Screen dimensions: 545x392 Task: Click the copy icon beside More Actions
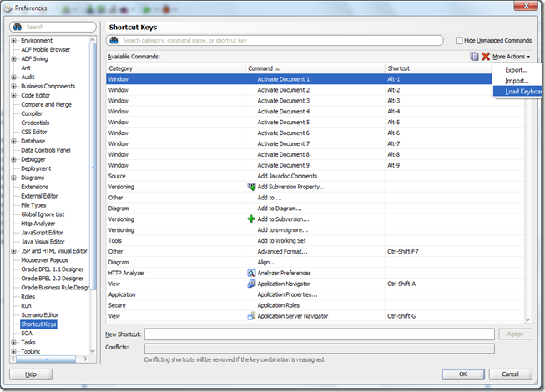click(474, 56)
